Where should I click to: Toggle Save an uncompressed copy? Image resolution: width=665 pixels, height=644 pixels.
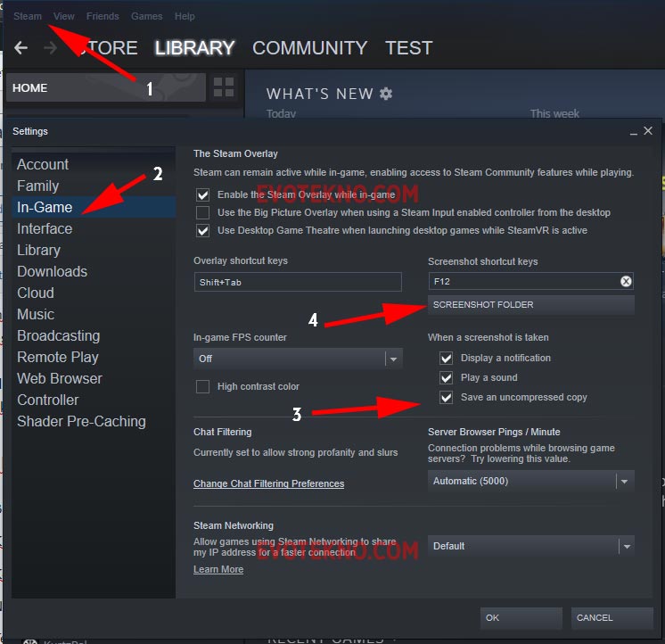point(447,397)
